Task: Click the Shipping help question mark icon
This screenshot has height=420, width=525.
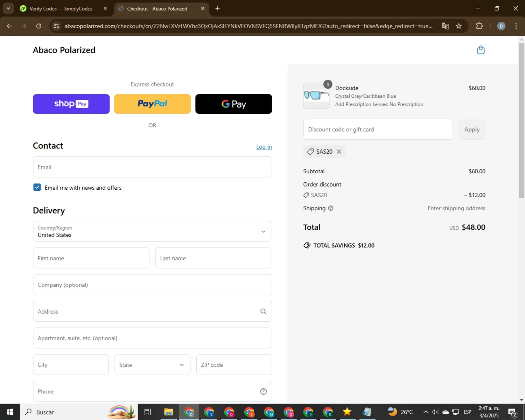Action: click(x=331, y=208)
